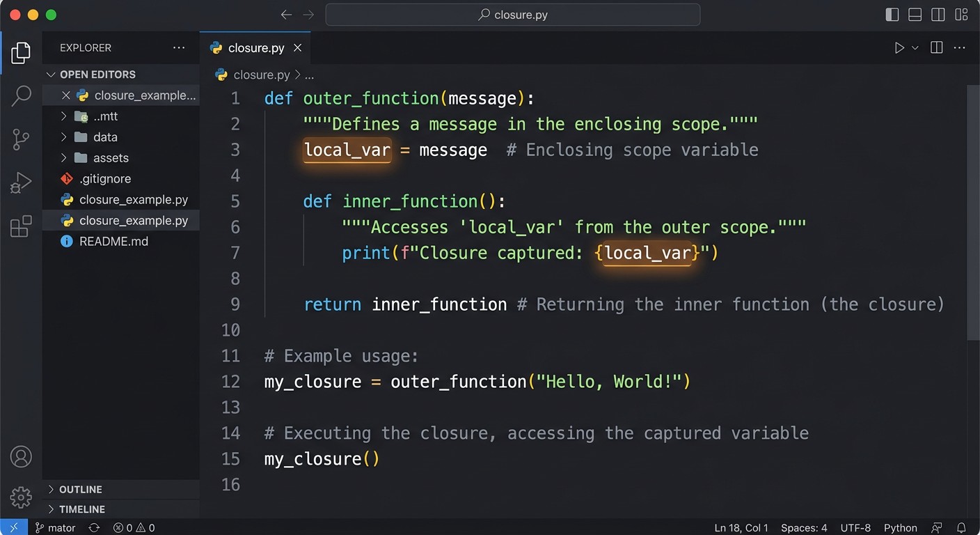Viewport: 980px width, 535px height.
Task: Click the info icon beside README.md
Action: click(x=67, y=242)
